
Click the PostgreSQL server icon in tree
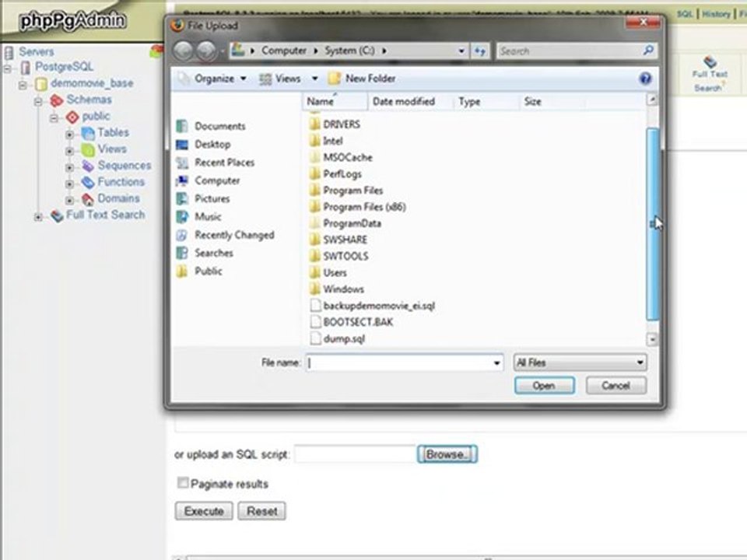point(25,68)
